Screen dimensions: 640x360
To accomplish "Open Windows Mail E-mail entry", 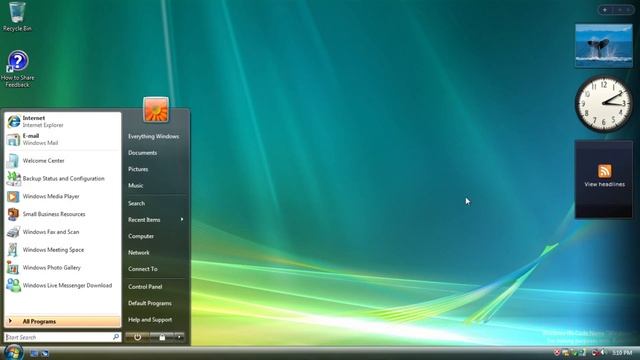I will [63, 139].
